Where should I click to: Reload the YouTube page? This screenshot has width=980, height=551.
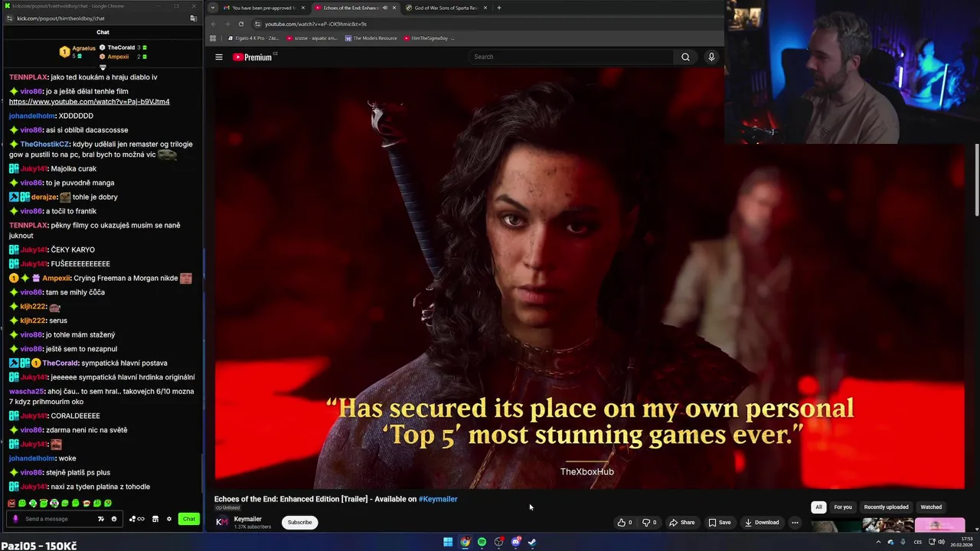(x=241, y=24)
